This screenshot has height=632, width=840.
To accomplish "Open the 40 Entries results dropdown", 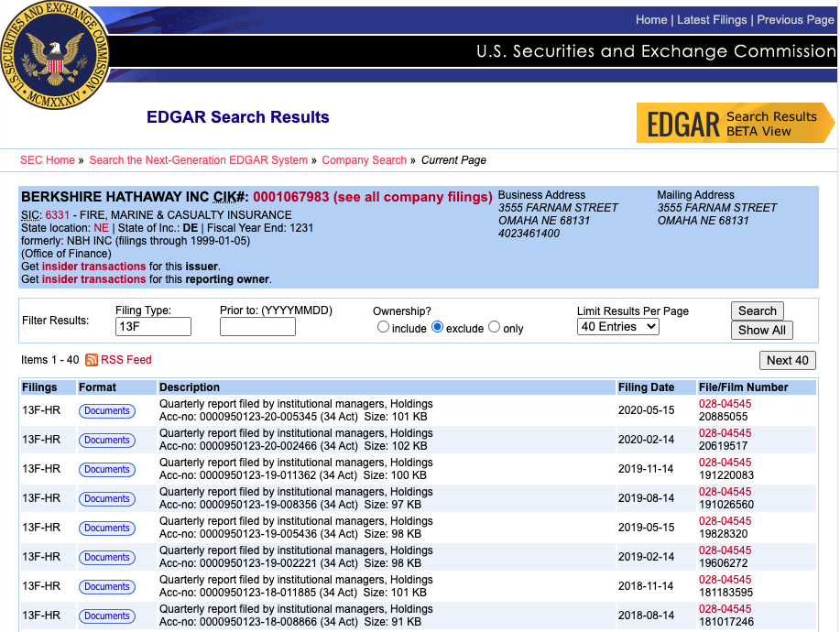I will (x=617, y=327).
